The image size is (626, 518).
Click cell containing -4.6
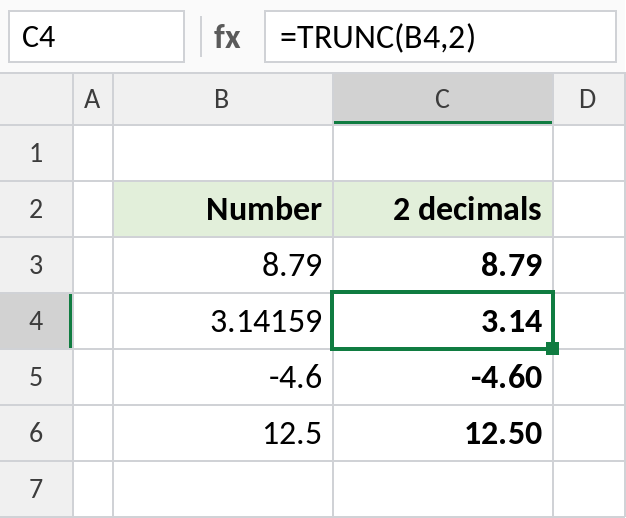click(223, 377)
